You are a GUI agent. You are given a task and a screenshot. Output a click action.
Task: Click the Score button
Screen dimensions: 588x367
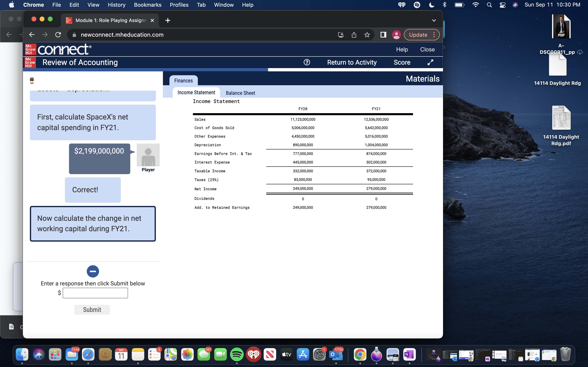pos(402,62)
